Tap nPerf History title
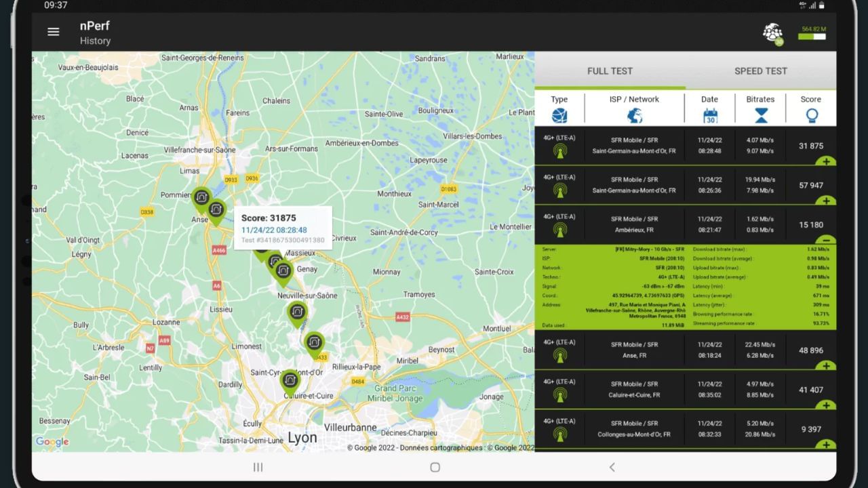Screen dimensions: 868x488 point(95,33)
